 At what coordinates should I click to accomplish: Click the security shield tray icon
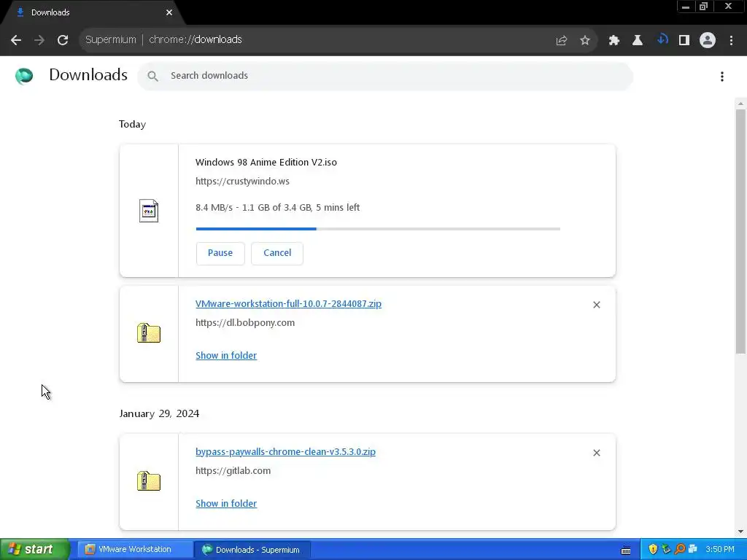click(x=653, y=550)
